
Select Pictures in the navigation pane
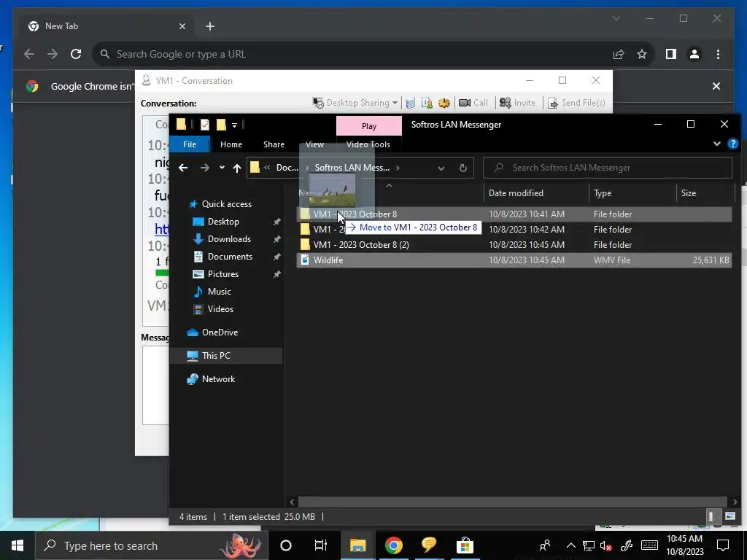223,274
